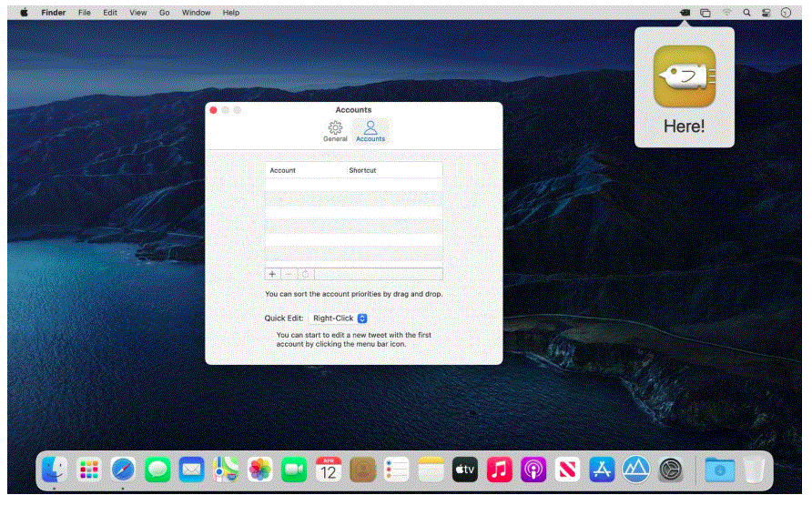Open Messages from the Dock
Viewport: 812px width, 505px height.
pos(157,470)
